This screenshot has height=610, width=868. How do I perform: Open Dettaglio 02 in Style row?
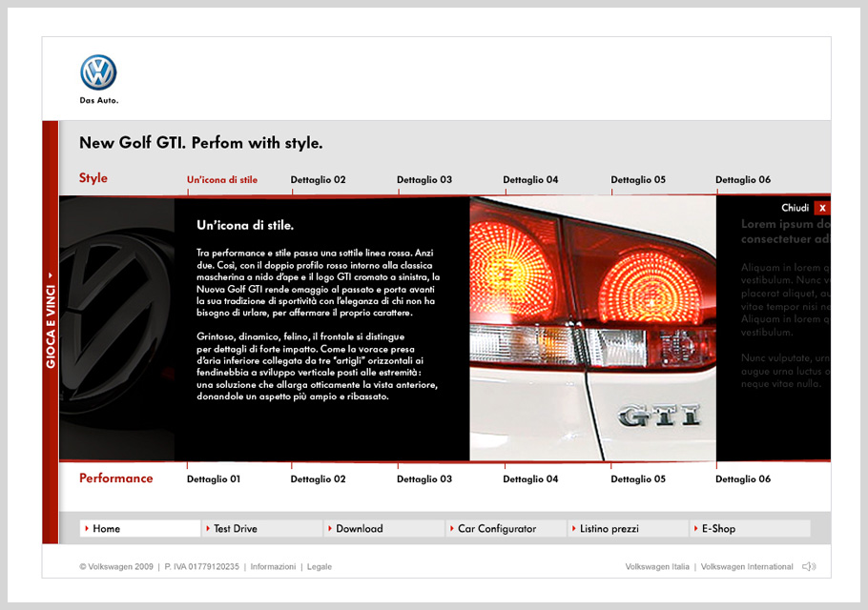click(x=318, y=180)
